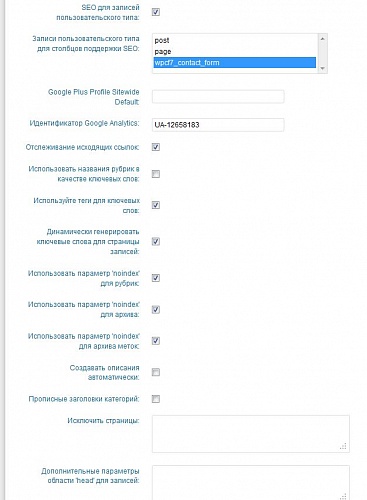
Task: Click the Google Analytics ID input field
Action: pos(218,125)
